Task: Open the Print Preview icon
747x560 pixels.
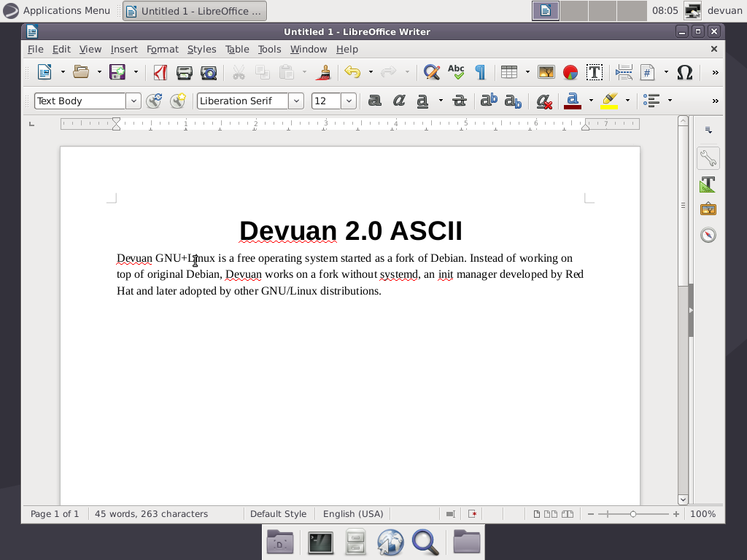Action: (208, 72)
